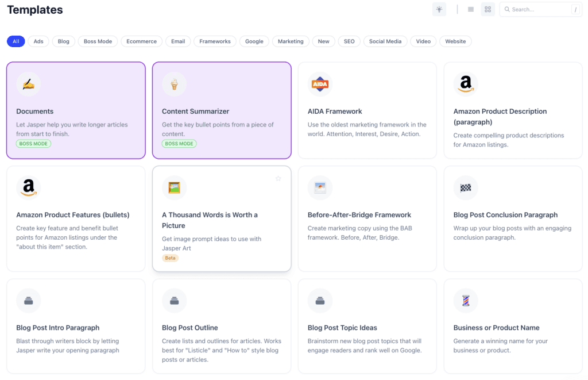This screenshot has height=380, width=588.
Task: Show Frameworks templates
Action: pos(215,41)
